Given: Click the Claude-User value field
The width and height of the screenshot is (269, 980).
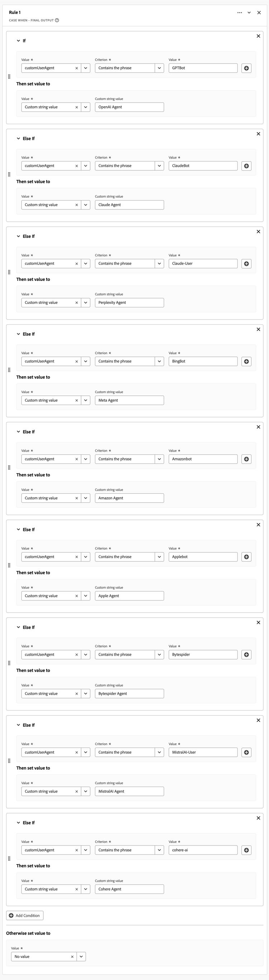Looking at the screenshot, I should 203,264.
